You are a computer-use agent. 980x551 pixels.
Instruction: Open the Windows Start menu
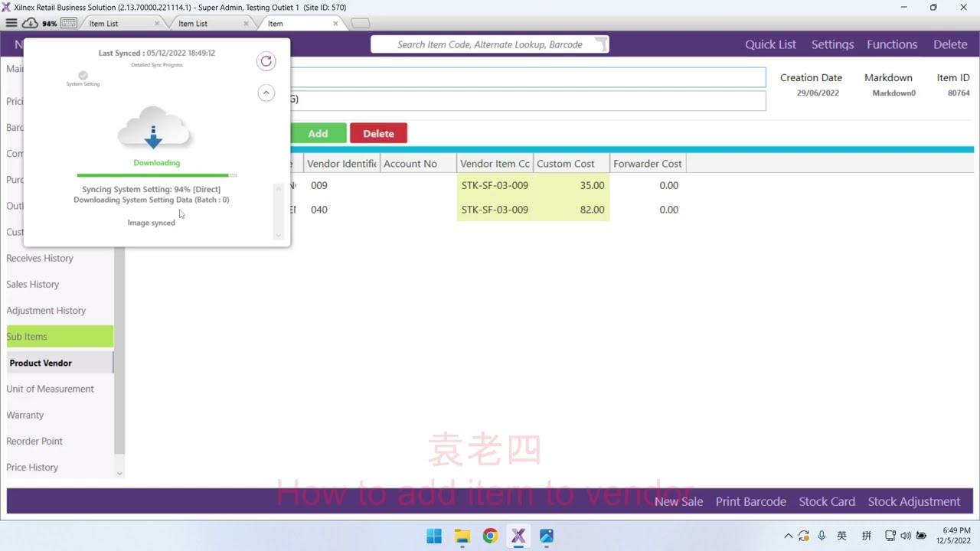click(433, 536)
